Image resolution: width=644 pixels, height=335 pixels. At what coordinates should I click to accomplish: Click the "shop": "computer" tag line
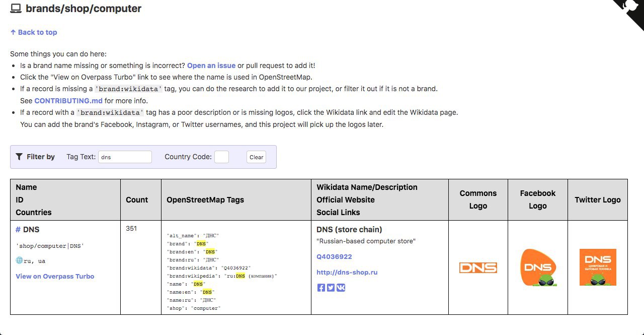(194, 308)
